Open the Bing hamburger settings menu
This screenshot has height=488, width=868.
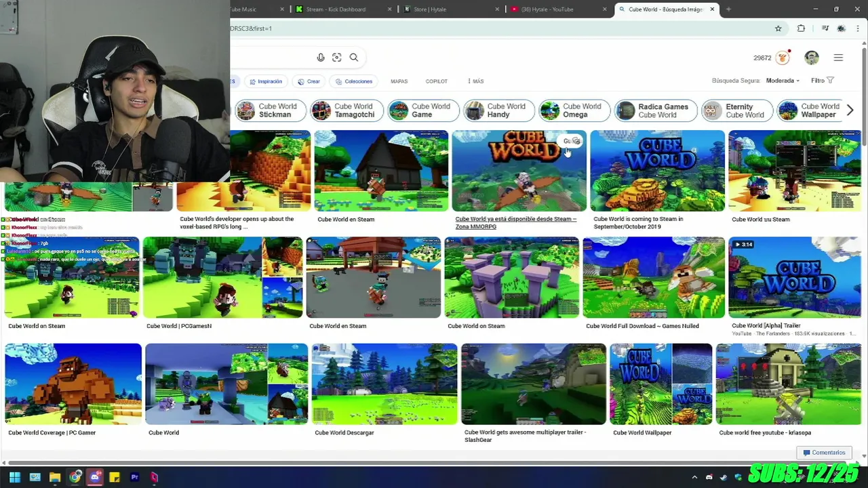(x=838, y=58)
